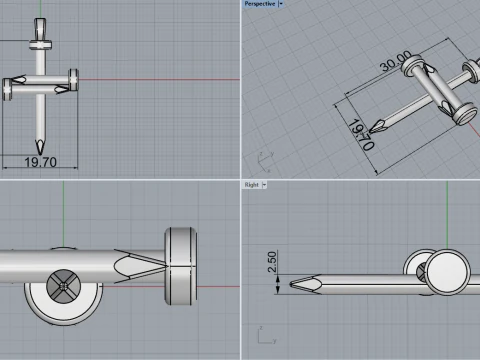The width and height of the screenshot is (480, 360).
Task: Click the cylindrical cap in bottom-left viewport
Action: 180,266
